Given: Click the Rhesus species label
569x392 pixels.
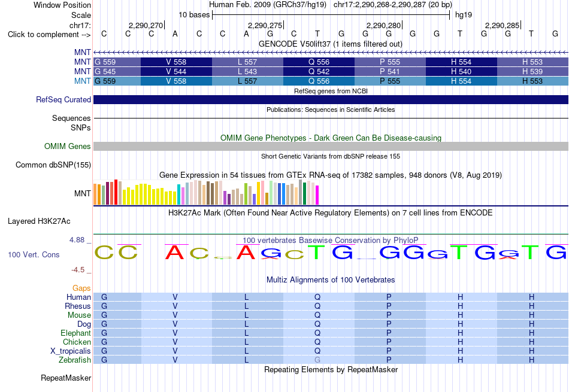Looking at the screenshot, I should [x=78, y=306].
